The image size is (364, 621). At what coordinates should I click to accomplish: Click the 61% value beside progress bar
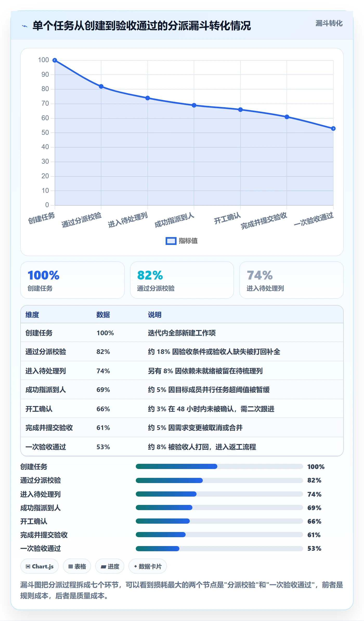click(314, 535)
